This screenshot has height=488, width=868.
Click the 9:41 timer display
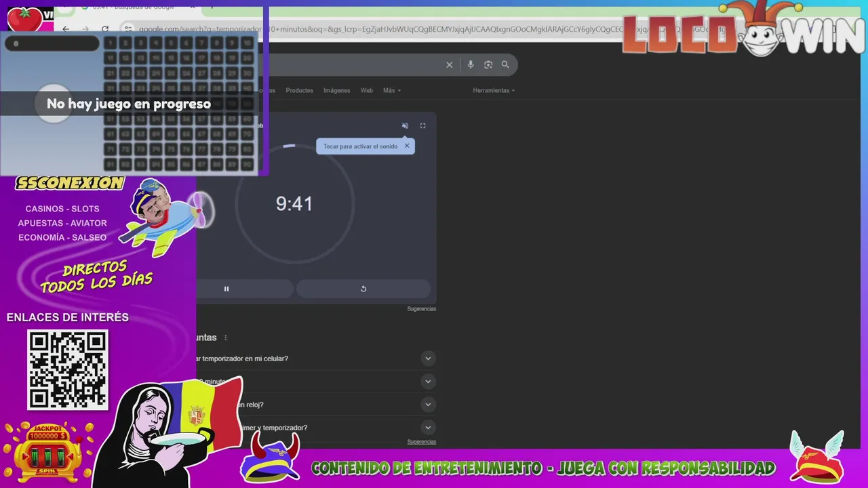294,203
